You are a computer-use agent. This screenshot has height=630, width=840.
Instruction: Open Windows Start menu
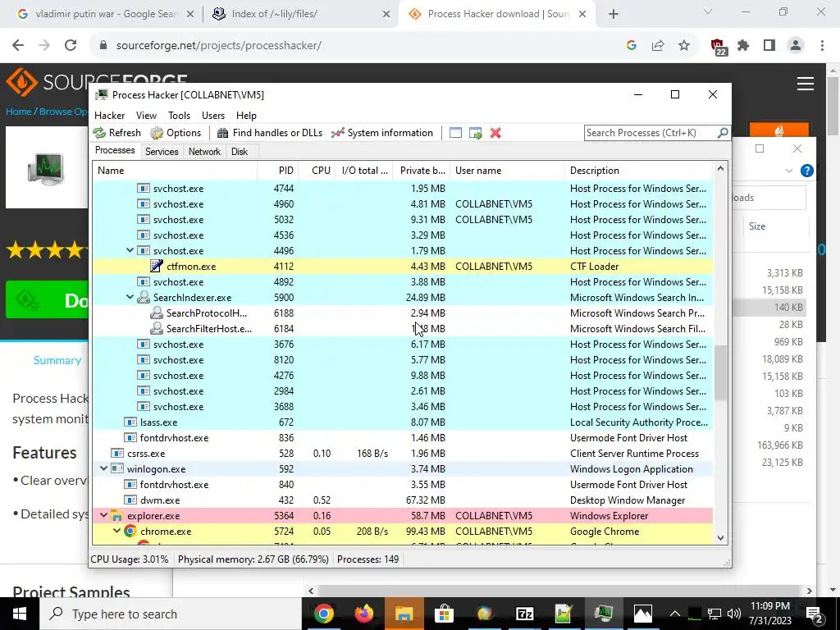click(20, 614)
